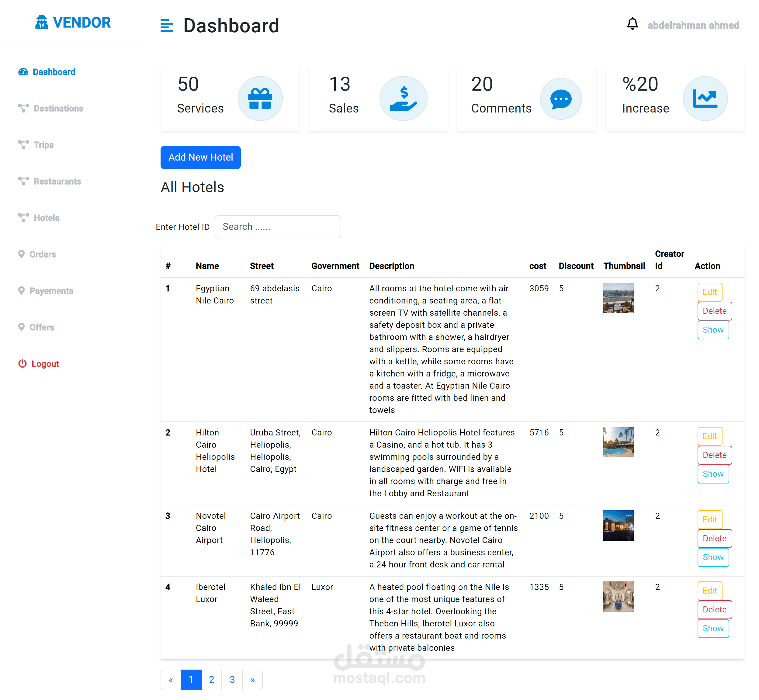Screen dimensions: 759x700
Task: Show details for Egyptian Nile Cairo
Action: point(713,330)
